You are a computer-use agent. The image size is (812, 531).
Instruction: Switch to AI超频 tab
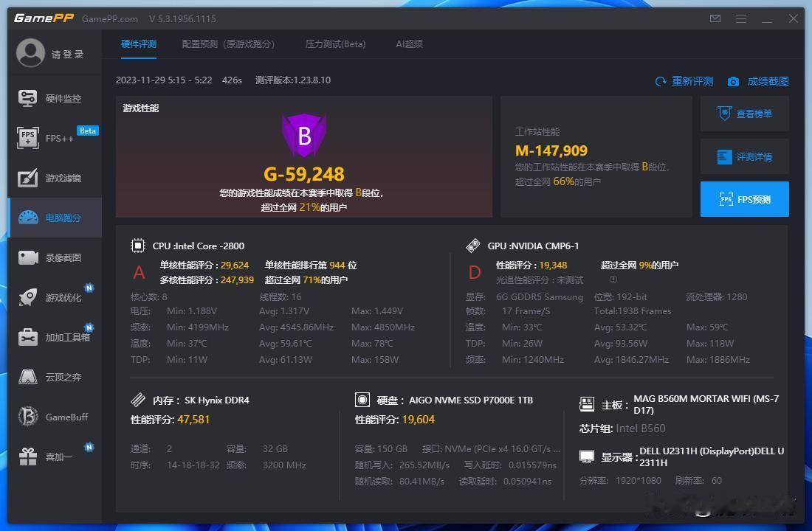(x=409, y=44)
